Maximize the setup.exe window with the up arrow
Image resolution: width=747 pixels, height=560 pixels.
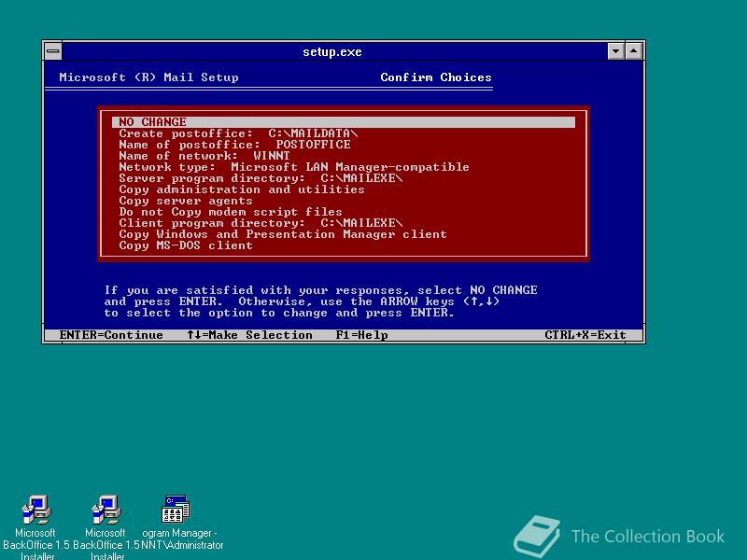pos(634,51)
